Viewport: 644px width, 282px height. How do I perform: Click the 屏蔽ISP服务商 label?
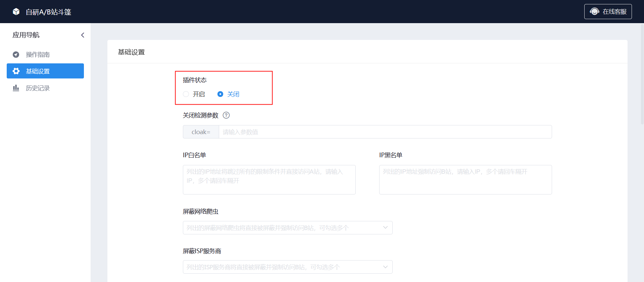(x=202, y=251)
